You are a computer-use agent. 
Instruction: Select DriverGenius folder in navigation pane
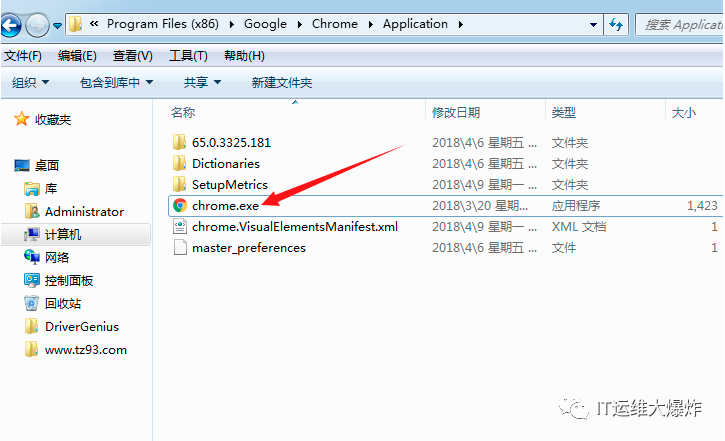[x=82, y=327]
